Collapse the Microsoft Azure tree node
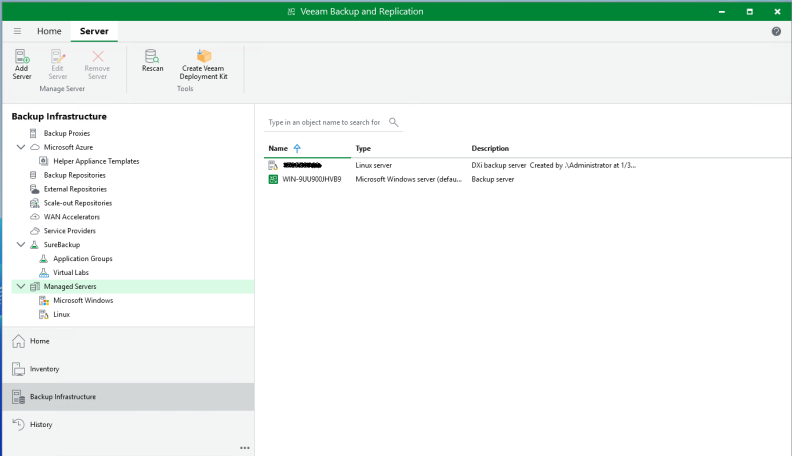Screen dimensions: 792x456 pyautogui.click(x=21, y=147)
